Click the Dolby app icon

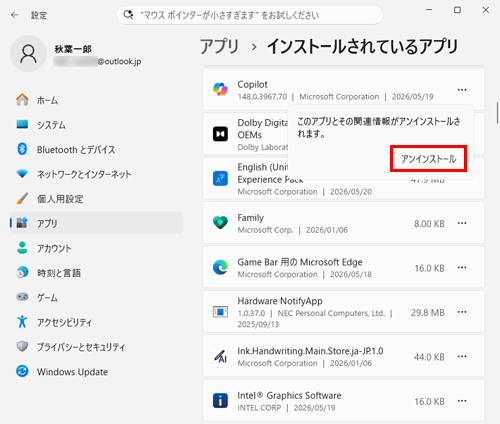(220, 134)
